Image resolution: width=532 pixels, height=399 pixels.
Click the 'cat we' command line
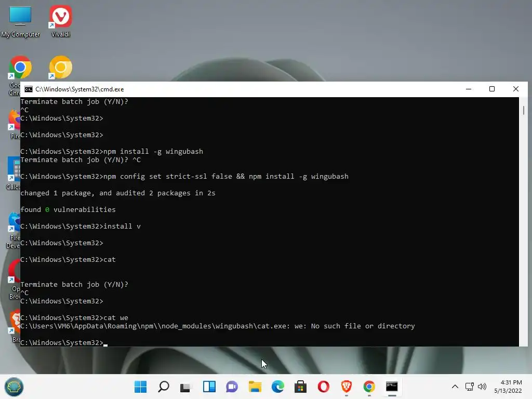(74, 318)
